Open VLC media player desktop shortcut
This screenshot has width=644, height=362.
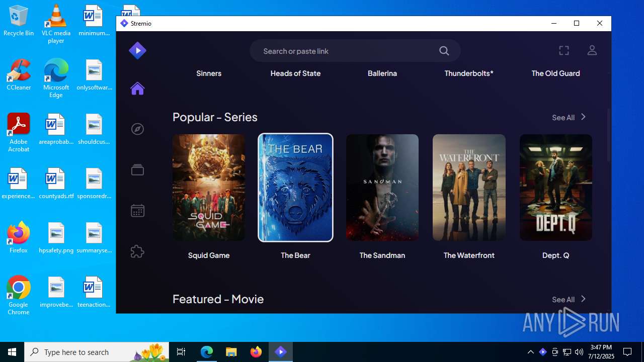[x=56, y=24]
